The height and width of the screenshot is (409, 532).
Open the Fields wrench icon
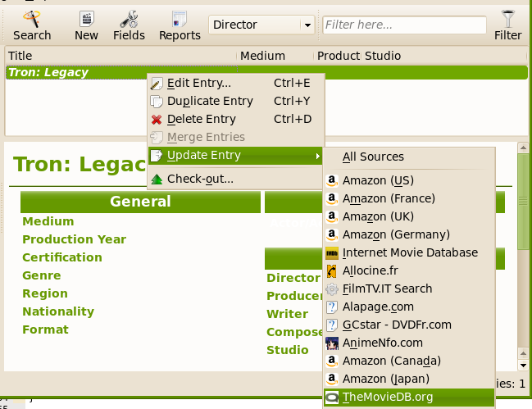(129, 19)
